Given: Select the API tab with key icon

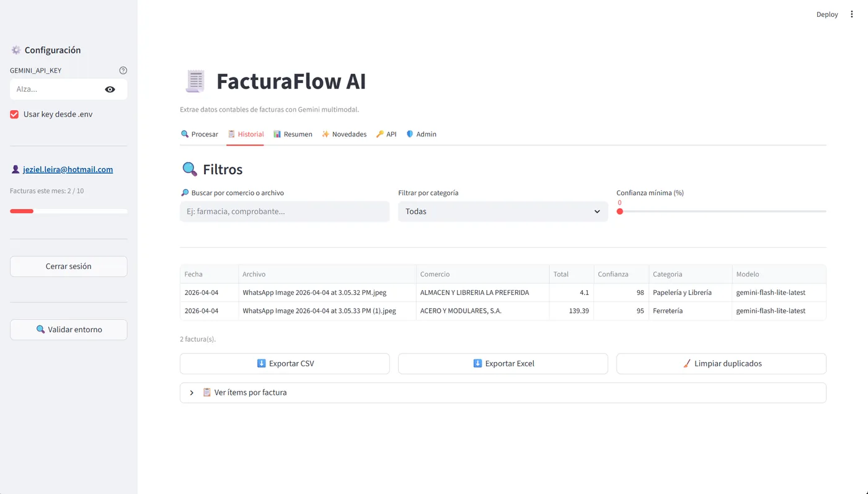Looking at the screenshot, I should click(386, 134).
